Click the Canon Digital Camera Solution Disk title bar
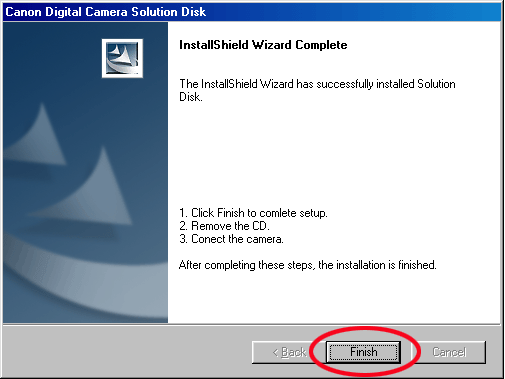This screenshot has width=505, height=379. pos(252,12)
